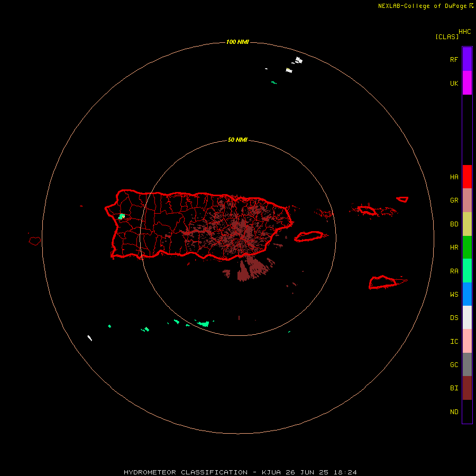Click the ND legend label
The height and width of the screenshot is (476, 476).
(x=454, y=411)
